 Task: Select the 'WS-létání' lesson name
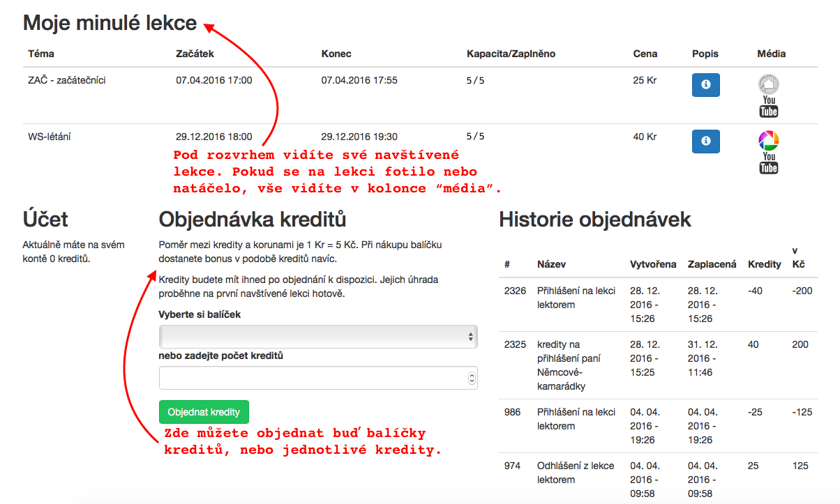[x=50, y=137]
